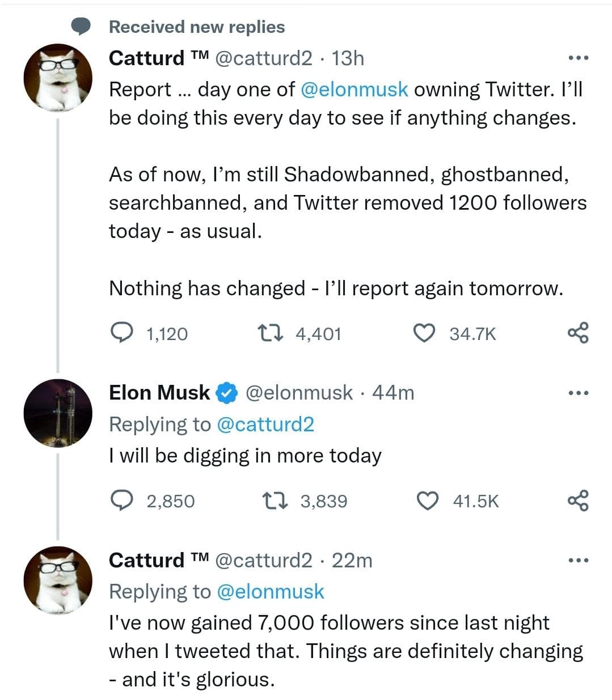Open the @elonmusk mention in first tweet

354,89
